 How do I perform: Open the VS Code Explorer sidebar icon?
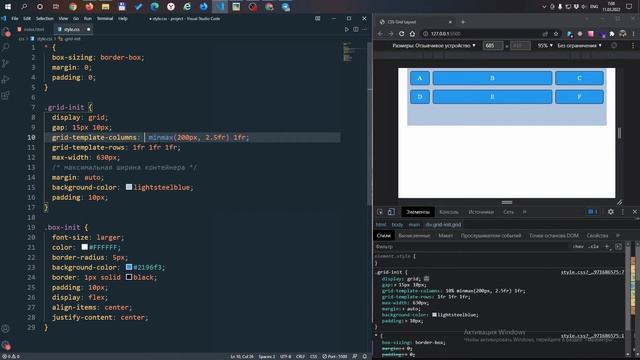6,32
